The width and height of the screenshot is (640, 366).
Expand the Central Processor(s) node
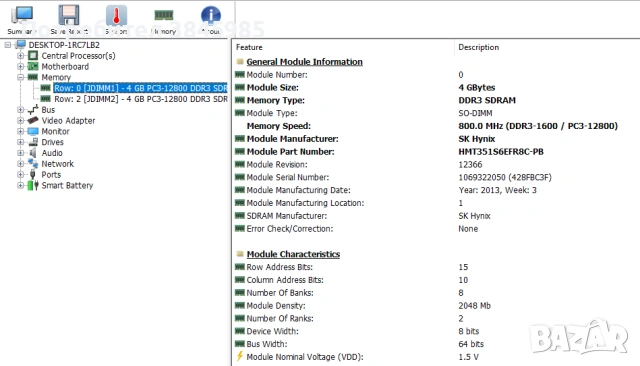20,55
